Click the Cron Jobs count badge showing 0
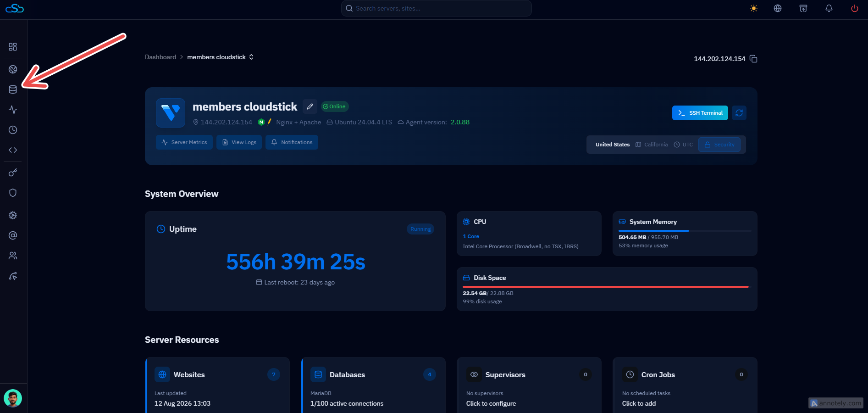The width and height of the screenshot is (868, 413). [741, 374]
